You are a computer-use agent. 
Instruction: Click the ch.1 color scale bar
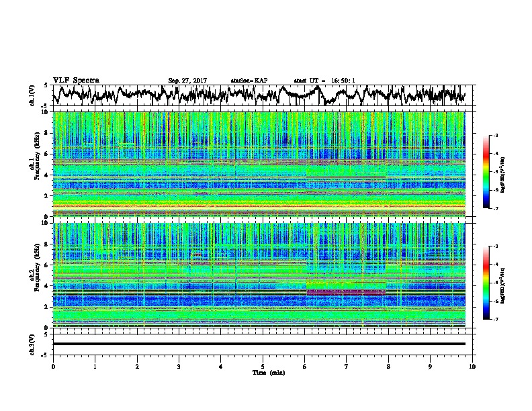pos(486,172)
